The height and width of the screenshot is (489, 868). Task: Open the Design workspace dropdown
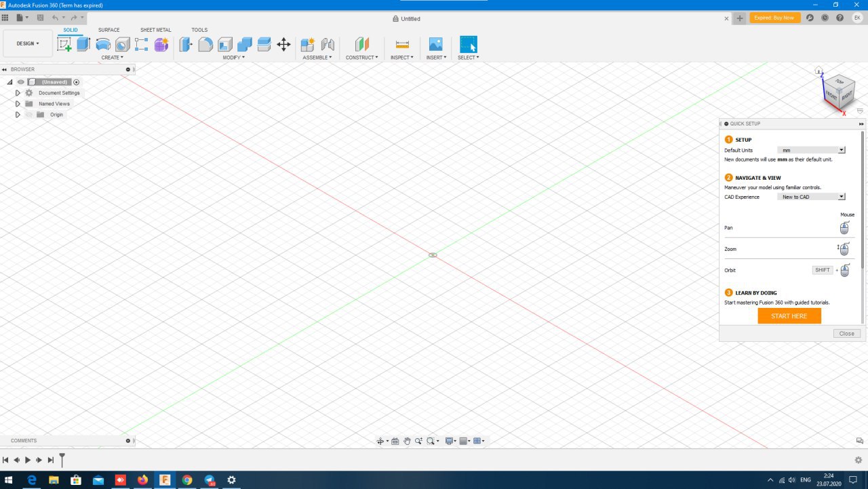[28, 43]
